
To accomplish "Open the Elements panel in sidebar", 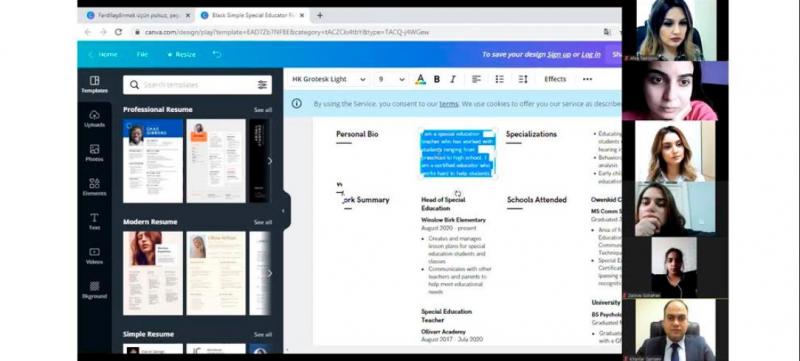I will click(94, 187).
